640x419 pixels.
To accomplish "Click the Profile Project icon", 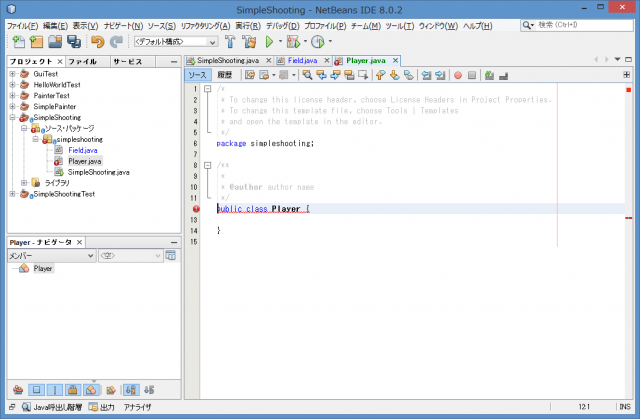I will click(318, 42).
